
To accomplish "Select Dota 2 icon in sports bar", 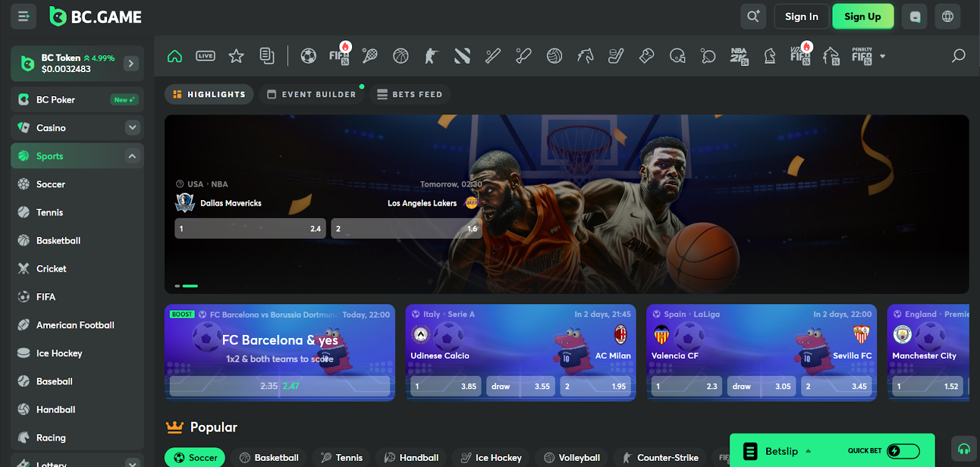I will pos(462,56).
